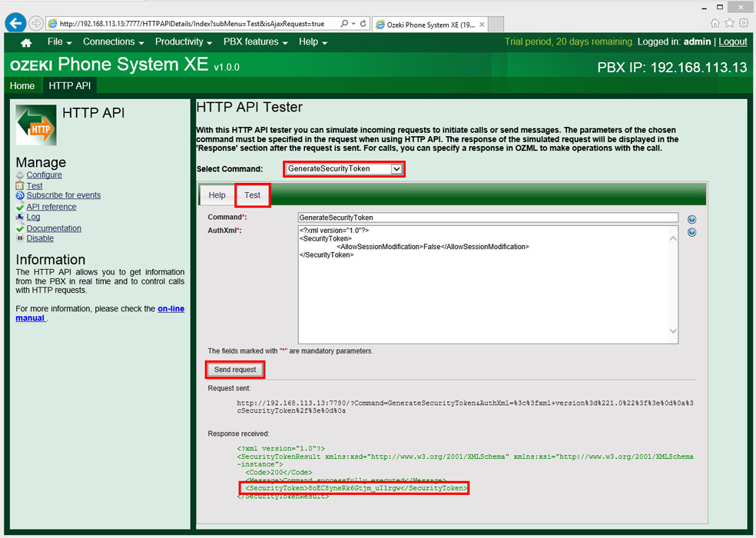Screen dimensions: 756x538
Task: Click into the AuthXml text area
Action: tap(488, 284)
